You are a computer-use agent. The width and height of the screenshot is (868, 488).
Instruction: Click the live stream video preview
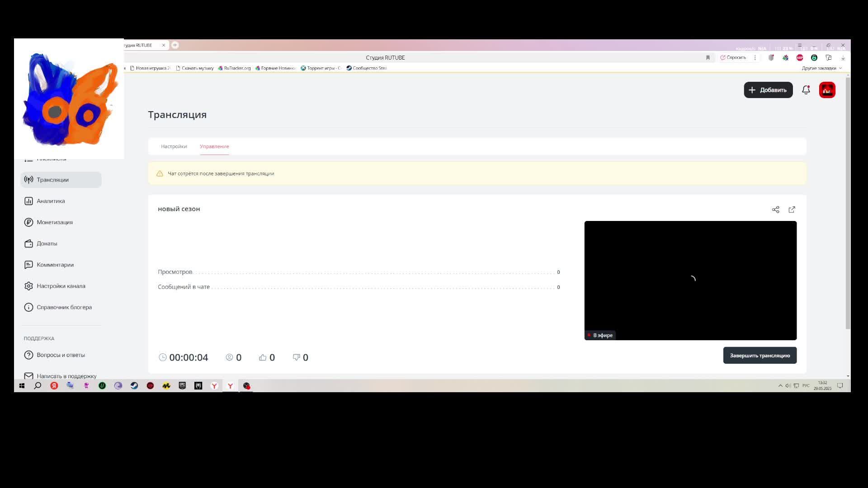[690, 281]
